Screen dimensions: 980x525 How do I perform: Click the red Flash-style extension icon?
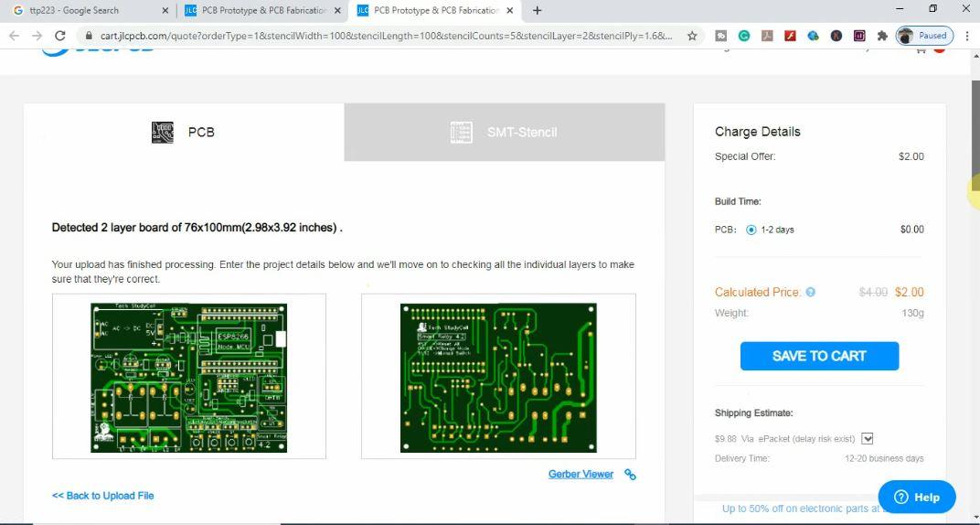[790, 36]
